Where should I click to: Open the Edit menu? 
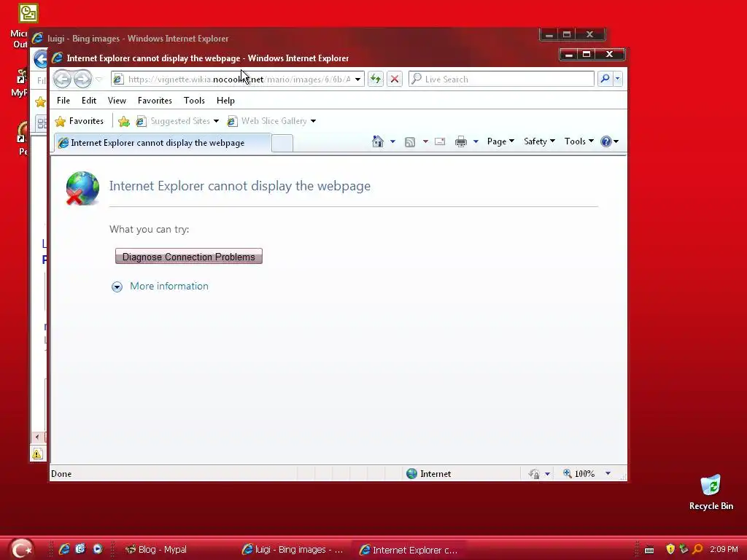[89, 101]
